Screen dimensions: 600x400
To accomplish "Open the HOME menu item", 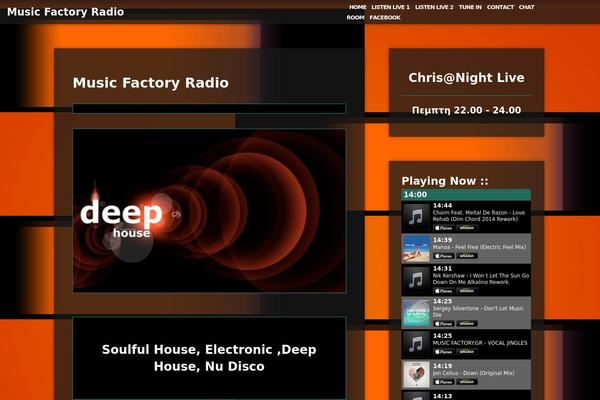I will pos(357,7).
